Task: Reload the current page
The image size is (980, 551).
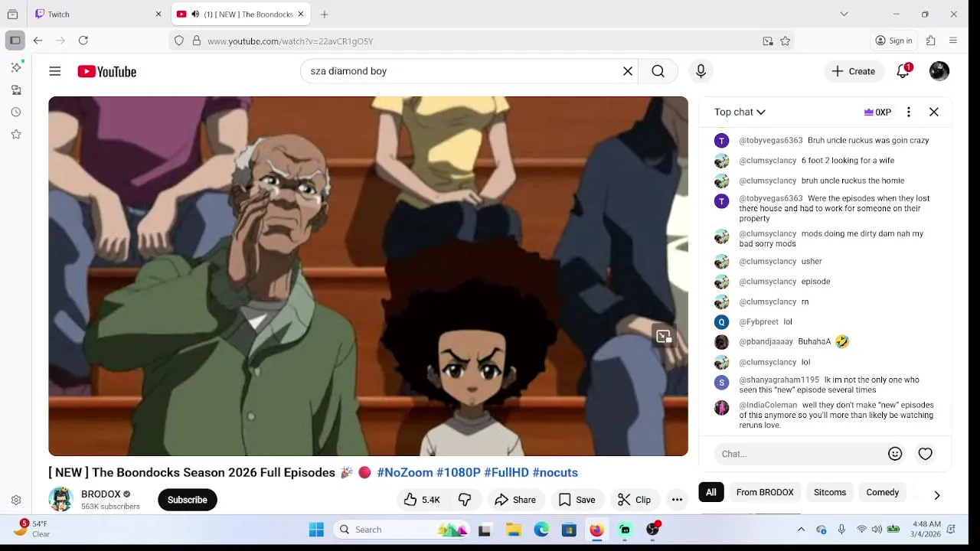Action: tap(83, 41)
